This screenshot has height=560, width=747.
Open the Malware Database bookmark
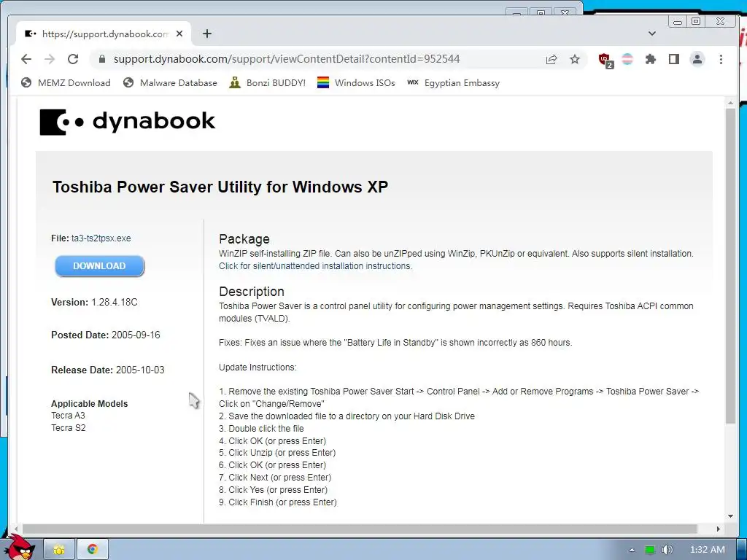[169, 83]
